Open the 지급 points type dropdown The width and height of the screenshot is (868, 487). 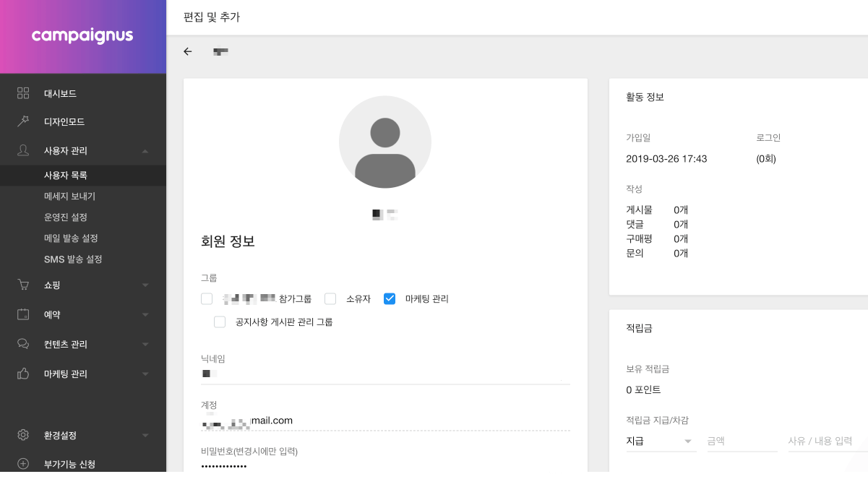point(661,441)
